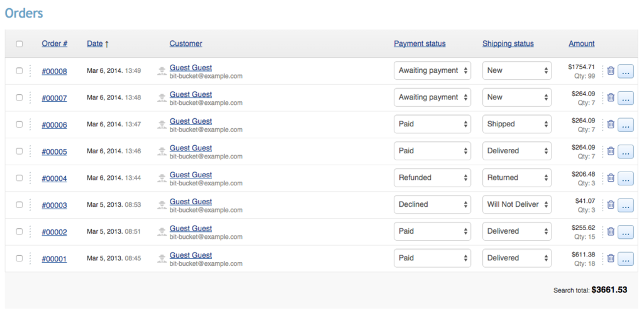Delete order #00002 with trash icon

point(611,231)
